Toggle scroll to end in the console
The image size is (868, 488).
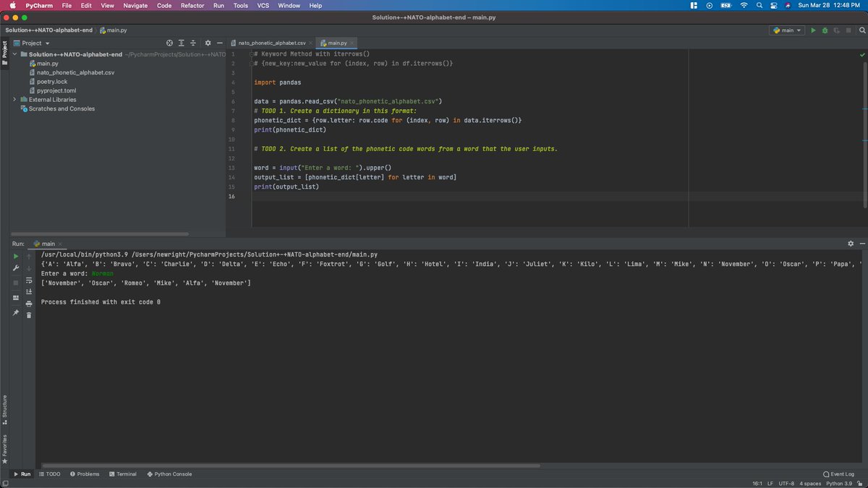click(x=28, y=291)
